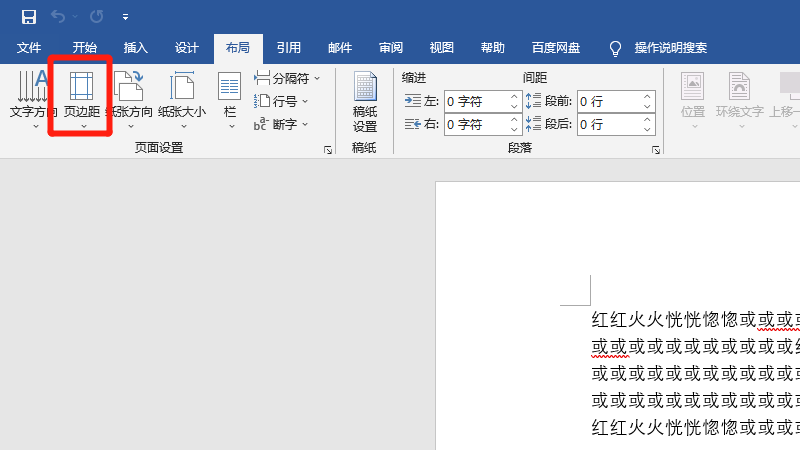Open the 文件 menu
Screen dimensions: 800x450
[x=29, y=47]
